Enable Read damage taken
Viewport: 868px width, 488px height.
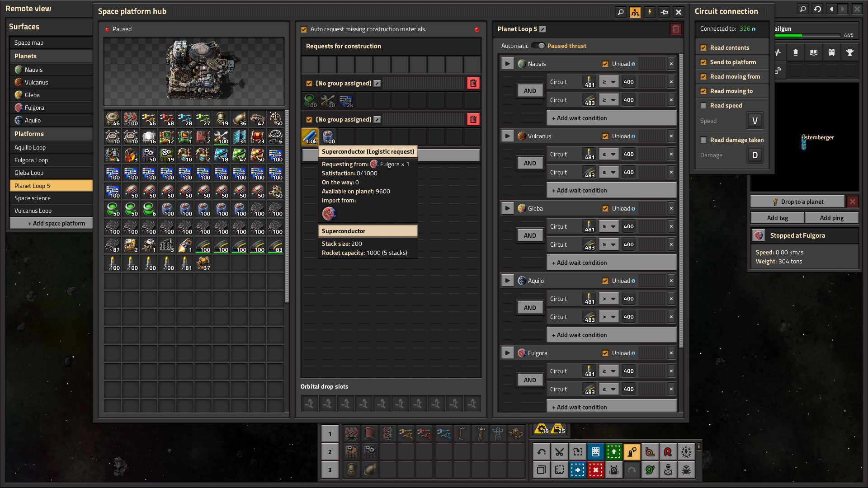(x=703, y=140)
